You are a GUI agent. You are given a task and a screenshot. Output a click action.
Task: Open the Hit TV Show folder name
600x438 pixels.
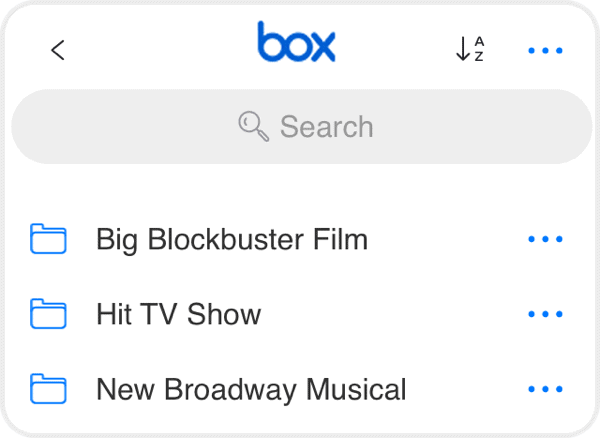point(179,314)
